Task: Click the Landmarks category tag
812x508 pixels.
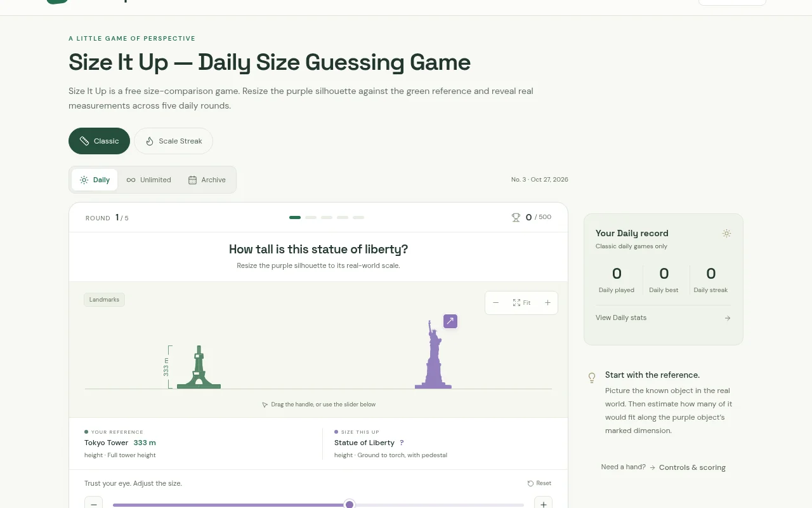Action: 104,299
